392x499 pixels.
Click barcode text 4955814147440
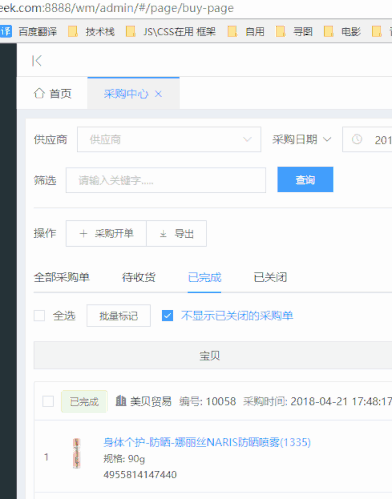click(140, 474)
